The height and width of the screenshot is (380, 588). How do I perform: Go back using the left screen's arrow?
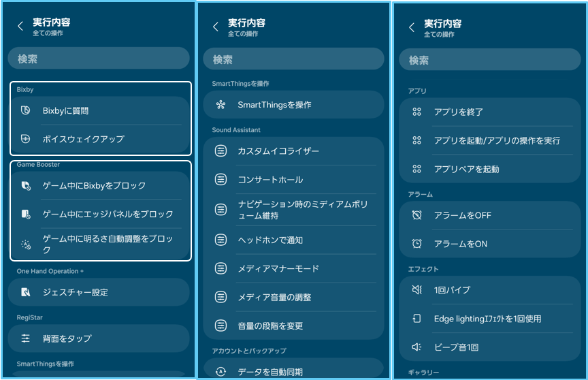click(x=20, y=26)
